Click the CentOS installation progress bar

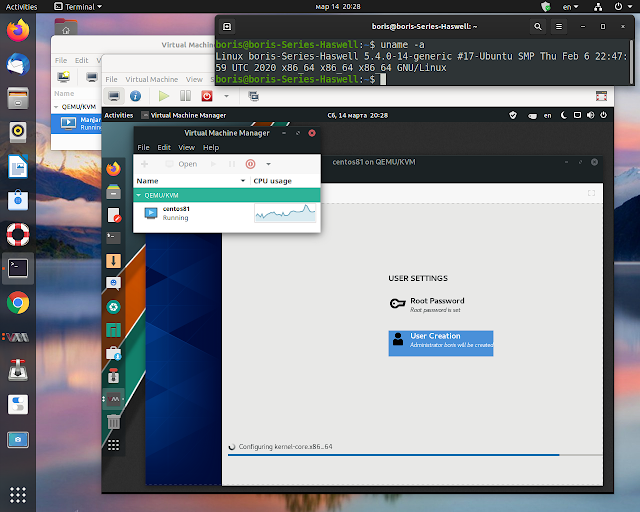click(x=415, y=454)
